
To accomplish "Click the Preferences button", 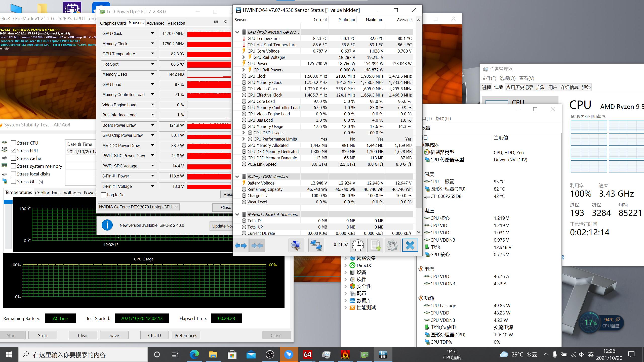I will [186, 335].
